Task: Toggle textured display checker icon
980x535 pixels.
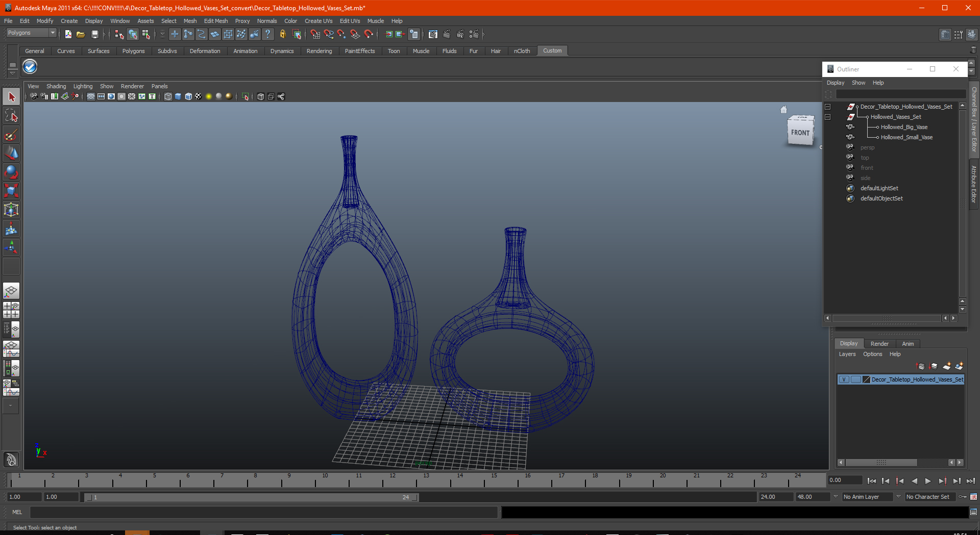Action: (199, 96)
